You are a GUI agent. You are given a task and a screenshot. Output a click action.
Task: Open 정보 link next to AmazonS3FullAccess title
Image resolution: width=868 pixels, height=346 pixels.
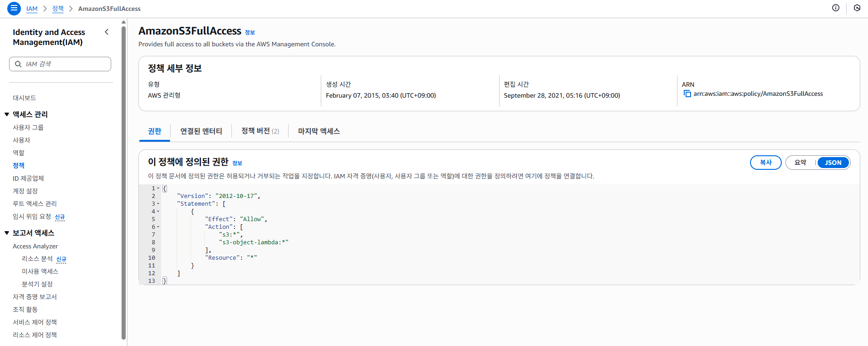click(x=250, y=32)
